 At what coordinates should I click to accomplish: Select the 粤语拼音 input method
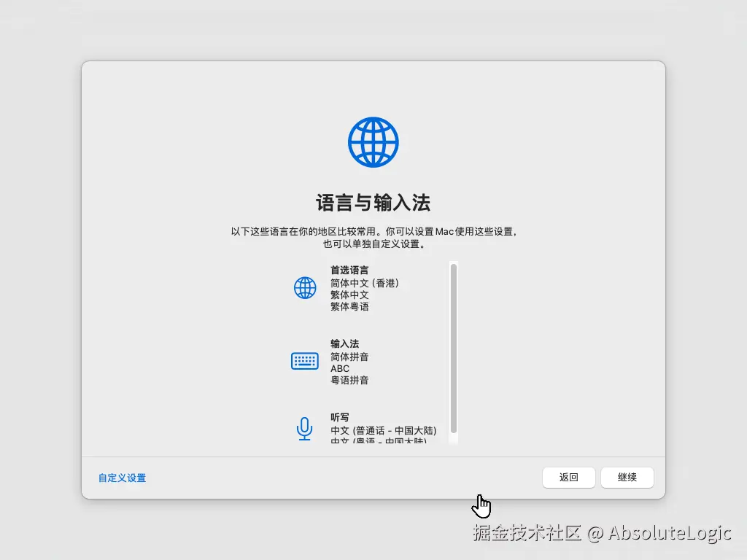[x=349, y=380]
